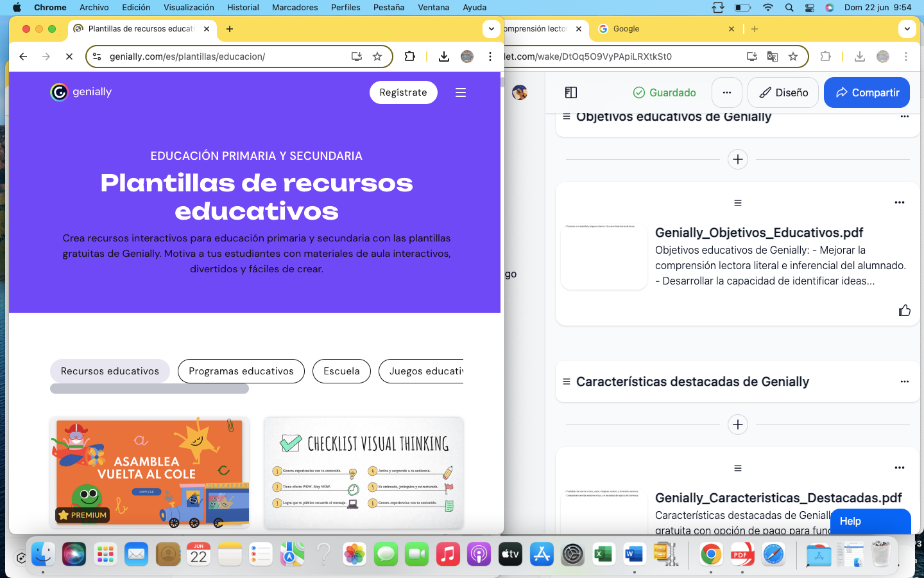Open Finder from the Dock
Screen dimensions: 924x578
coord(43,554)
